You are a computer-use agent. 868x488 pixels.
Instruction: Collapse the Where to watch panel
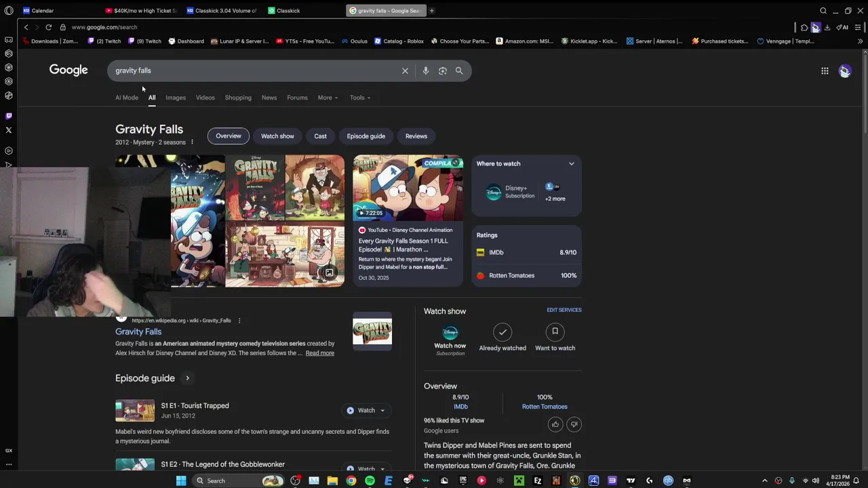[571, 163]
